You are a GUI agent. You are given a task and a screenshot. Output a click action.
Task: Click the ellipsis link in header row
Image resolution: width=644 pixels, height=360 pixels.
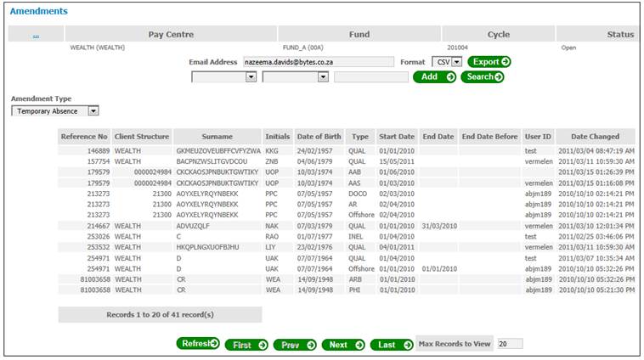point(36,37)
